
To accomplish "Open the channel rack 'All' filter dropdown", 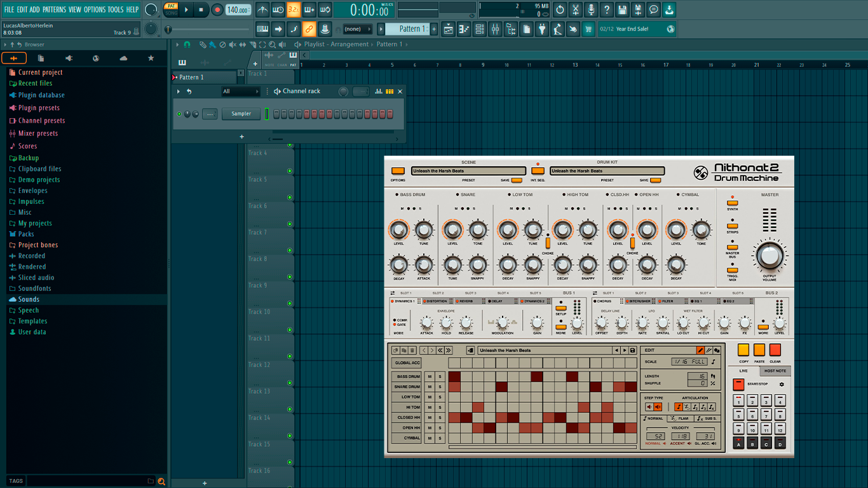I will pos(240,91).
